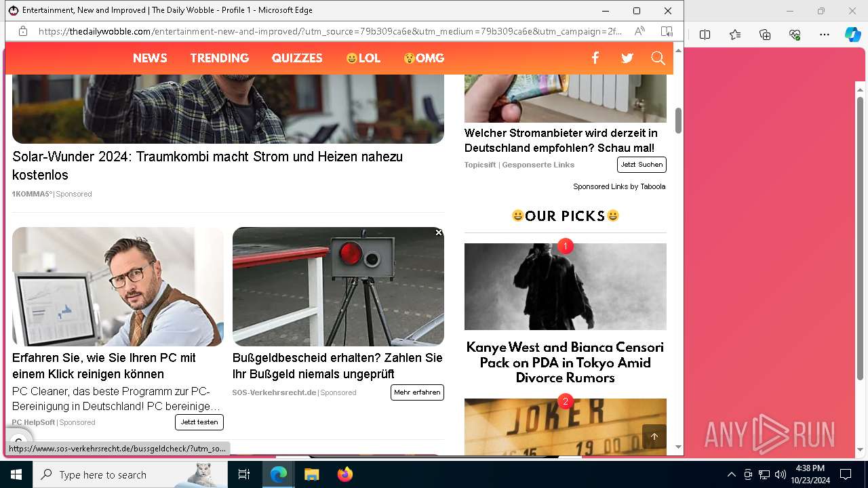This screenshot has height=488, width=868.
Task: Open Sponsored Links by Taboola link
Action: [x=619, y=186]
